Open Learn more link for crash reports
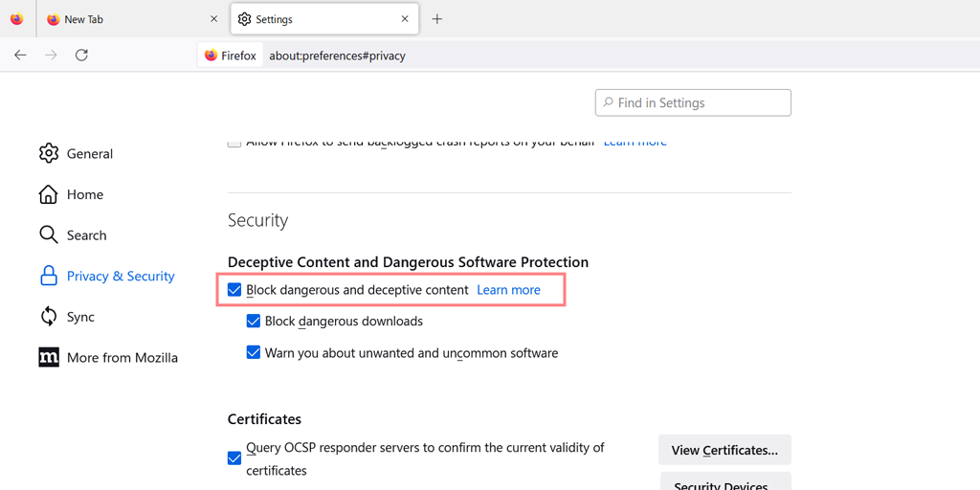This screenshot has width=980, height=490. [635, 142]
